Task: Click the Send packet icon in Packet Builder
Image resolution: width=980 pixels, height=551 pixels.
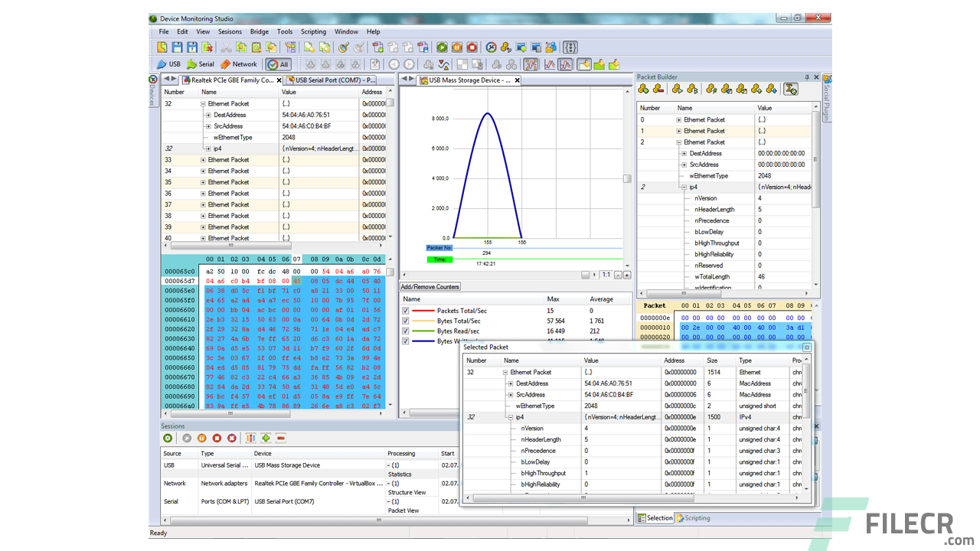Action: pyautogui.click(x=678, y=89)
